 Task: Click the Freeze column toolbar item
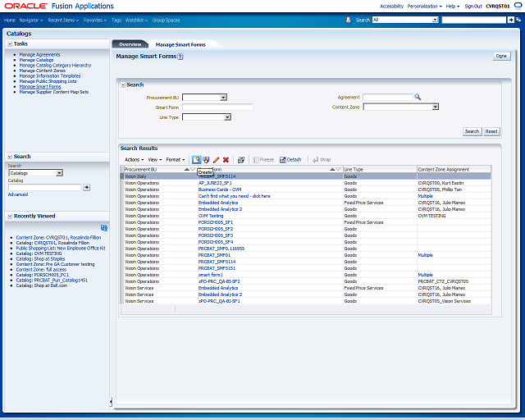point(263,160)
